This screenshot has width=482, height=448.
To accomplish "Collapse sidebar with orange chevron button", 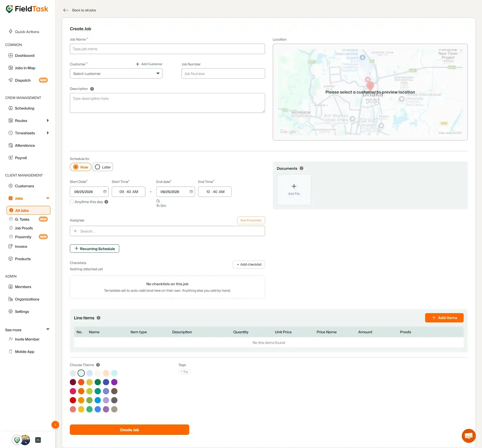I will [55, 425].
